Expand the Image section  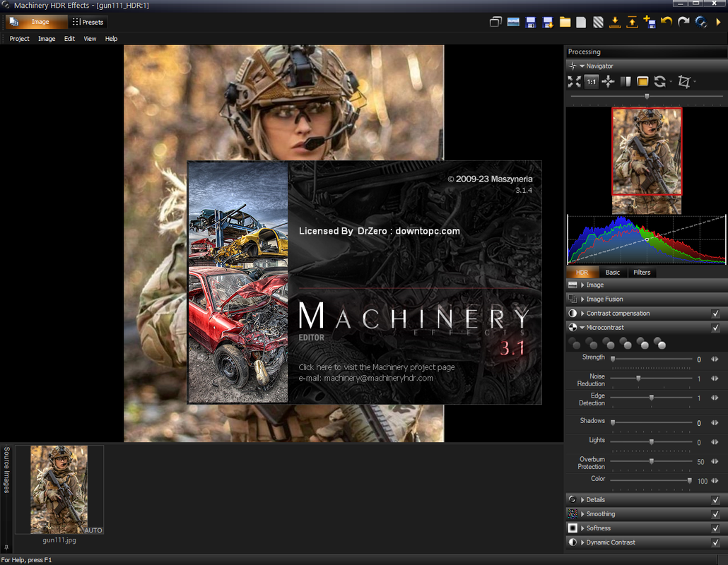[x=582, y=285]
